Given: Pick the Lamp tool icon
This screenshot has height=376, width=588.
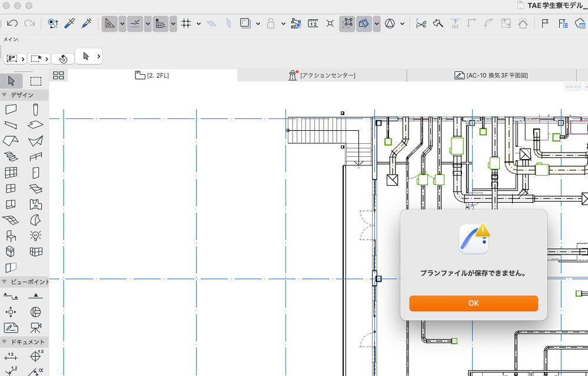Looking at the screenshot, I should (36, 236).
